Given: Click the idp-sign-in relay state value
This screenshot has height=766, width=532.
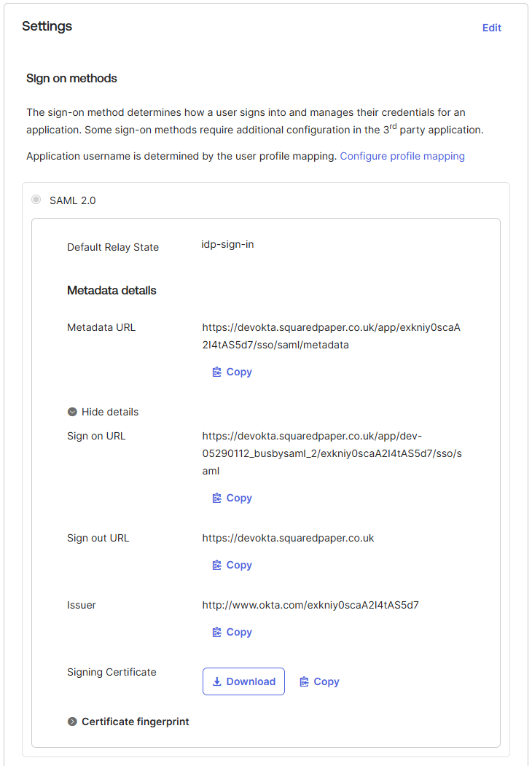Looking at the screenshot, I should click(227, 244).
